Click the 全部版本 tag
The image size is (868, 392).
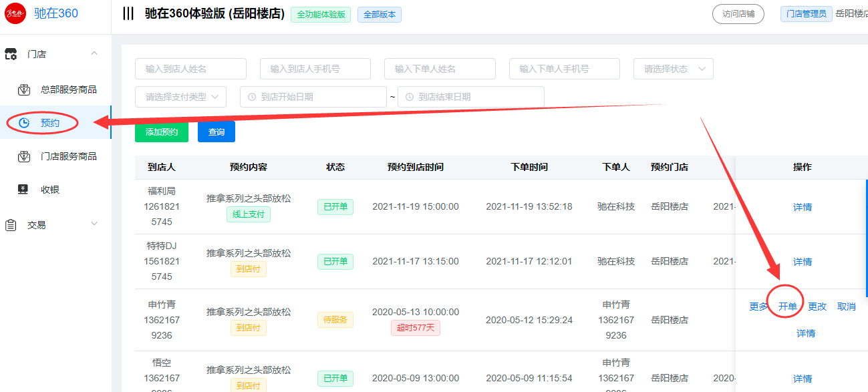pyautogui.click(x=380, y=14)
